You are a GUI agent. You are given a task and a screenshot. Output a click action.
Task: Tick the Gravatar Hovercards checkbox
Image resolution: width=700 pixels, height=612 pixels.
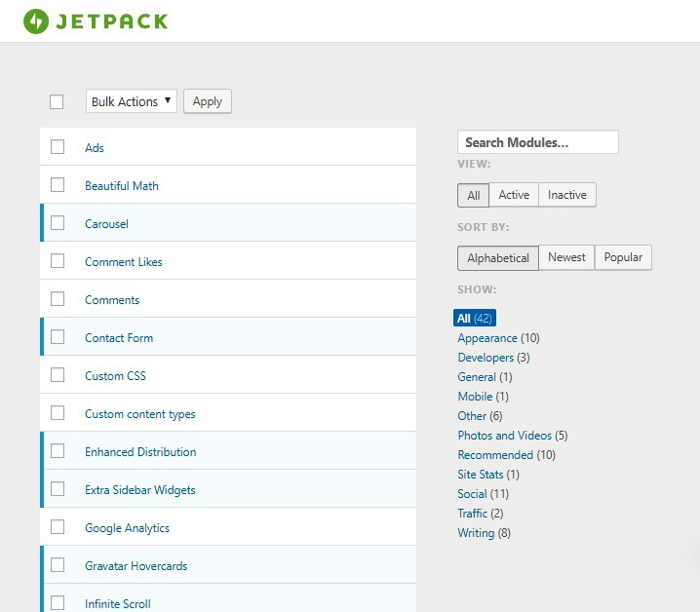(x=58, y=564)
